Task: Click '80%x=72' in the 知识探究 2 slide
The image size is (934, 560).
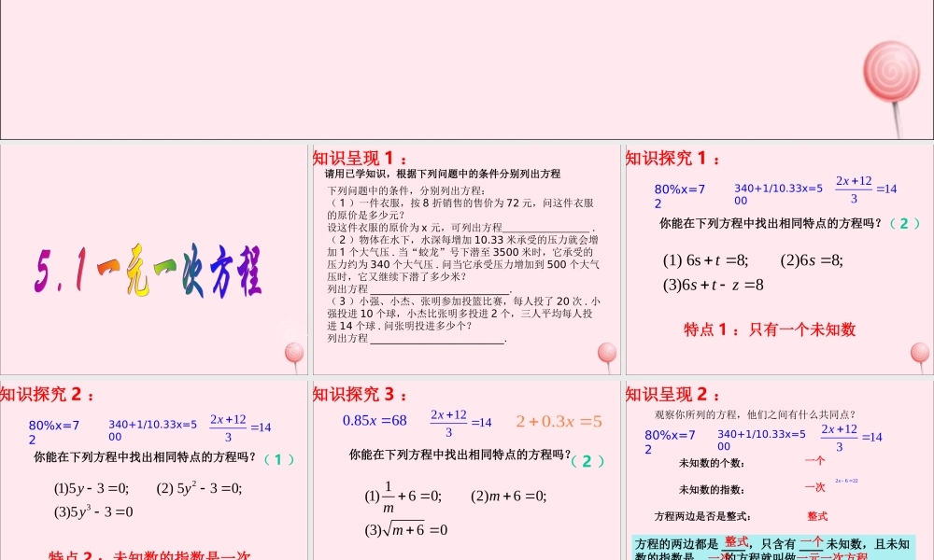Action: click(54, 432)
